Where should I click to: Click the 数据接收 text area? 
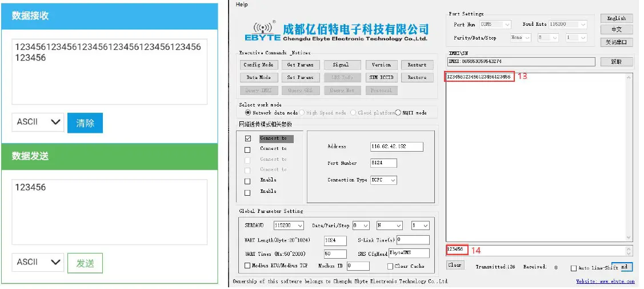click(x=109, y=72)
